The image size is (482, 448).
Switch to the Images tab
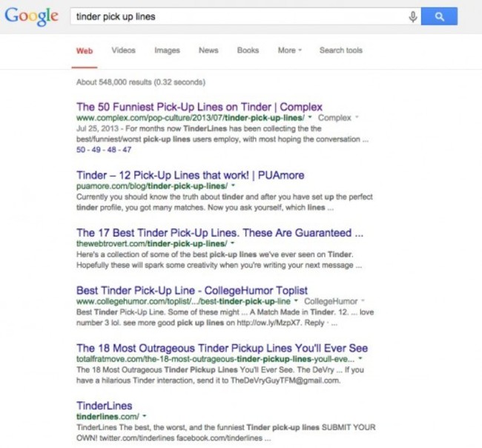tap(167, 50)
